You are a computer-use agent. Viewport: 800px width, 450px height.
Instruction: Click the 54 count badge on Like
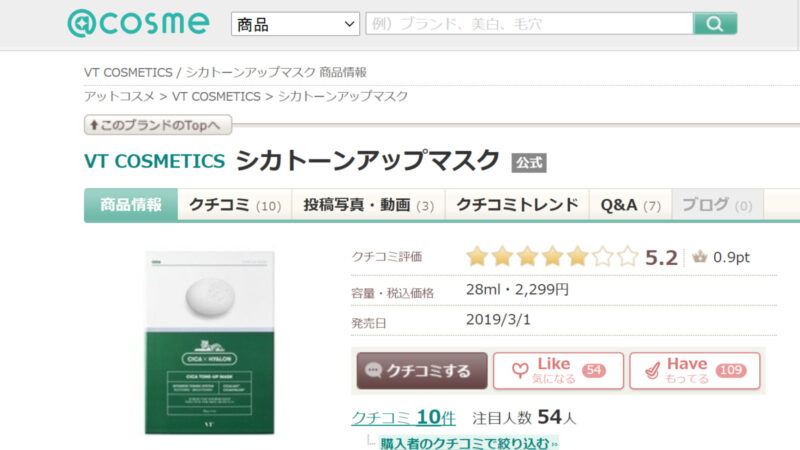tap(594, 370)
